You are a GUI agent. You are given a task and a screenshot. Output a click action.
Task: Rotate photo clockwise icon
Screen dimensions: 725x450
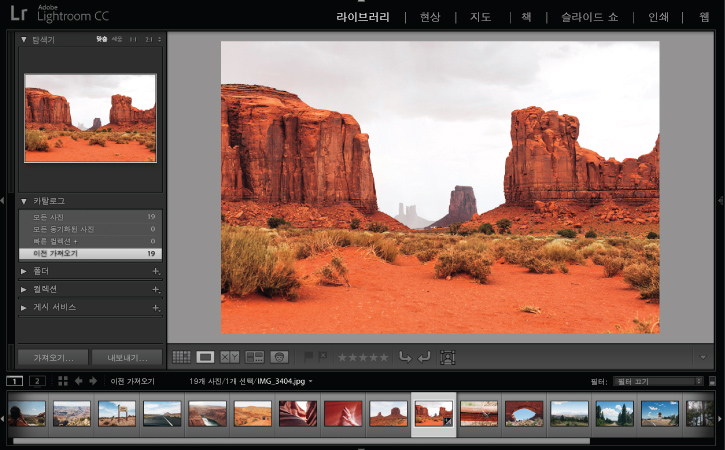pyautogui.click(x=424, y=357)
